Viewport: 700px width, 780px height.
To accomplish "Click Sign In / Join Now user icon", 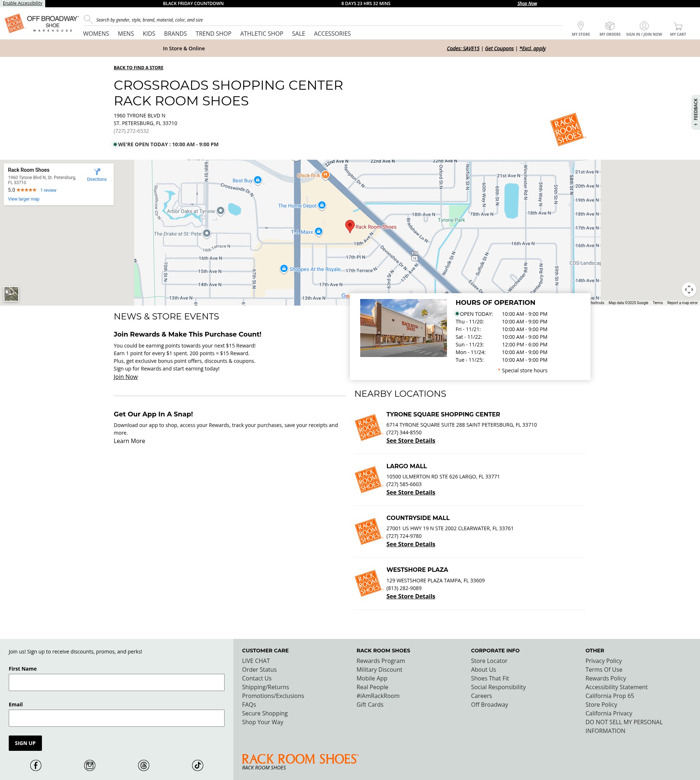I will [644, 26].
